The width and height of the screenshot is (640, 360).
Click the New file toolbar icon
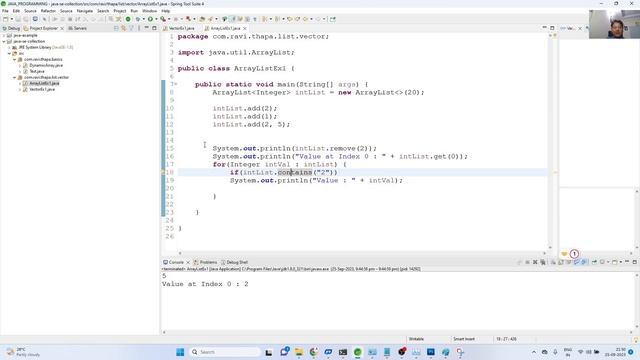tap(5, 19)
